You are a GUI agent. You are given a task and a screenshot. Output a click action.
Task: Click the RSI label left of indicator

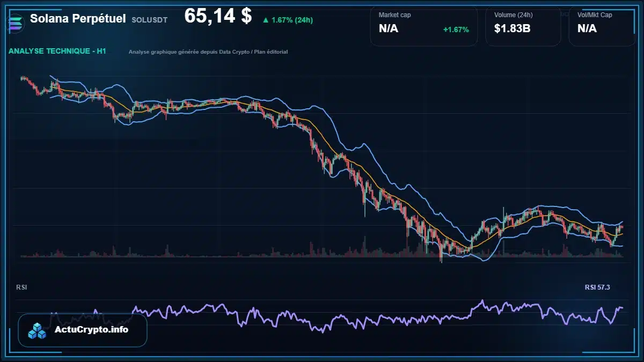tap(21, 287)
